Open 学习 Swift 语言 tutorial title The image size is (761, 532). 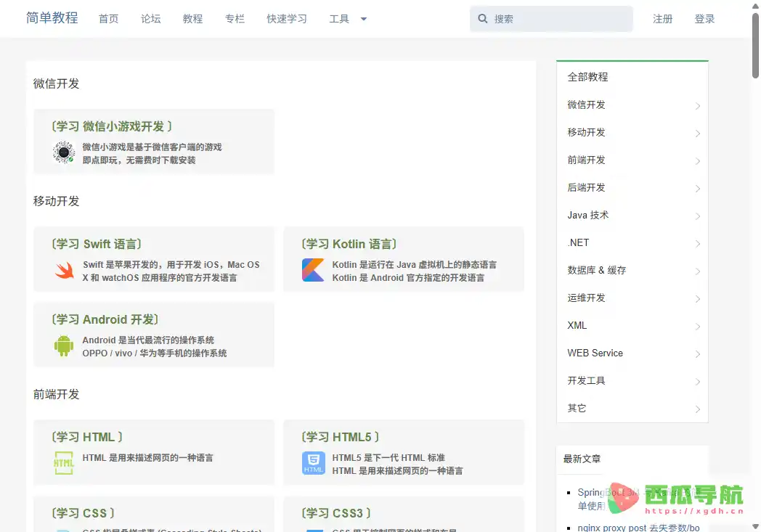tap(97, 244)
